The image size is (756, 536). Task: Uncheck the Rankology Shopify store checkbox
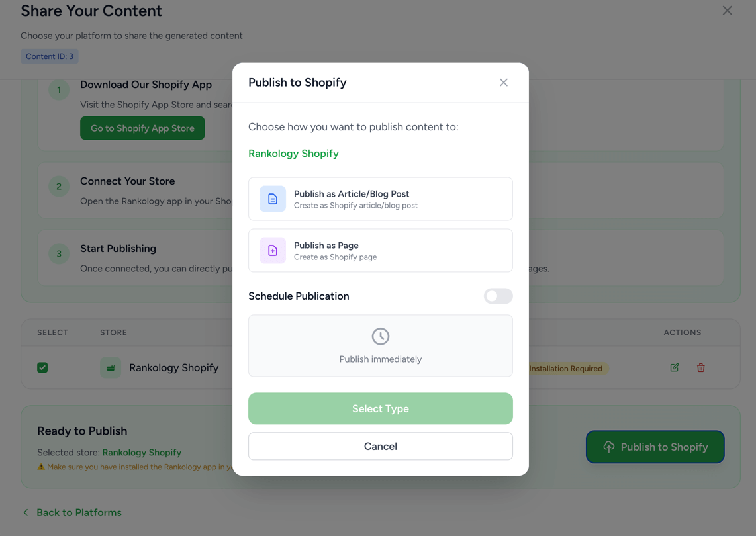pyautogui.click(x=42, y=367)
